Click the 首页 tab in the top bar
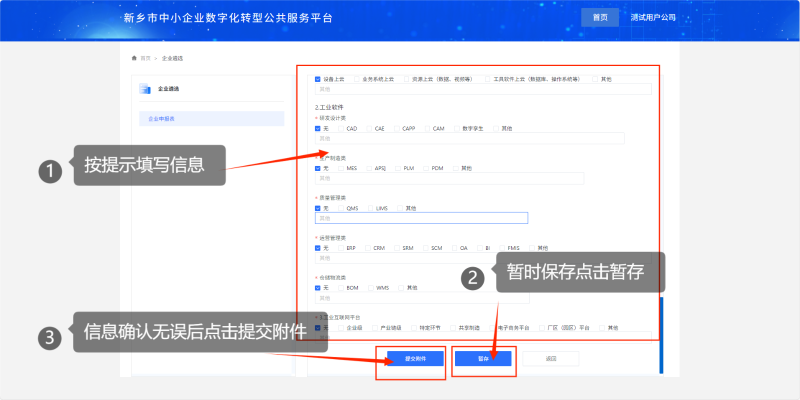The image size is (800, 400). tap(599, 18)
